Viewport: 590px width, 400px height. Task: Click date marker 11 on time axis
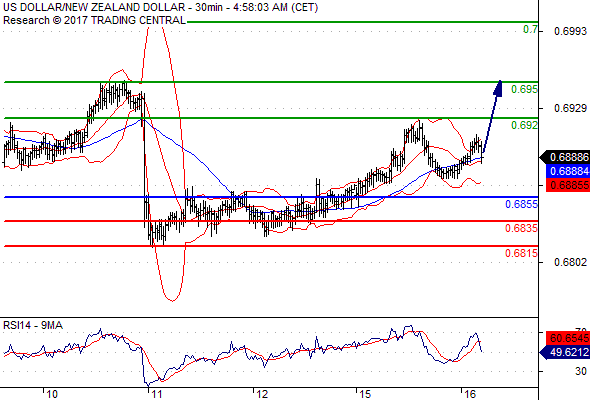(x=156, y=394)
